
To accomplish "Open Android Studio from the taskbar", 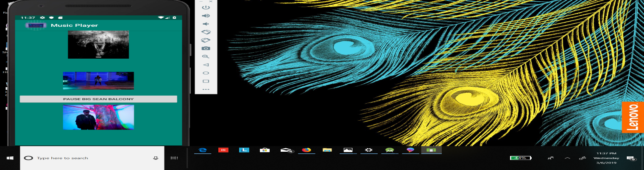I will [389, 150].
